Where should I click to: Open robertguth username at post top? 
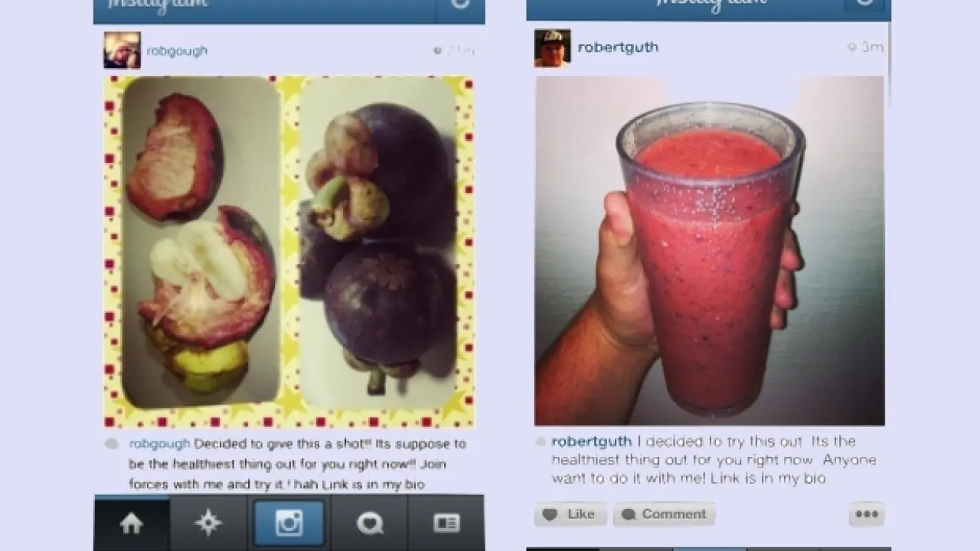tap(618, 47)
